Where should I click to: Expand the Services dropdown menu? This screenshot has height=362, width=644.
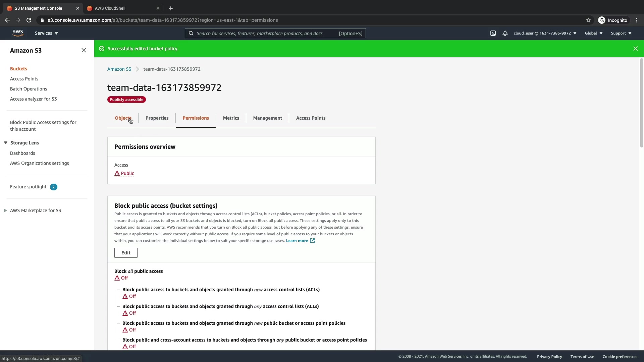tap(46, 33)
